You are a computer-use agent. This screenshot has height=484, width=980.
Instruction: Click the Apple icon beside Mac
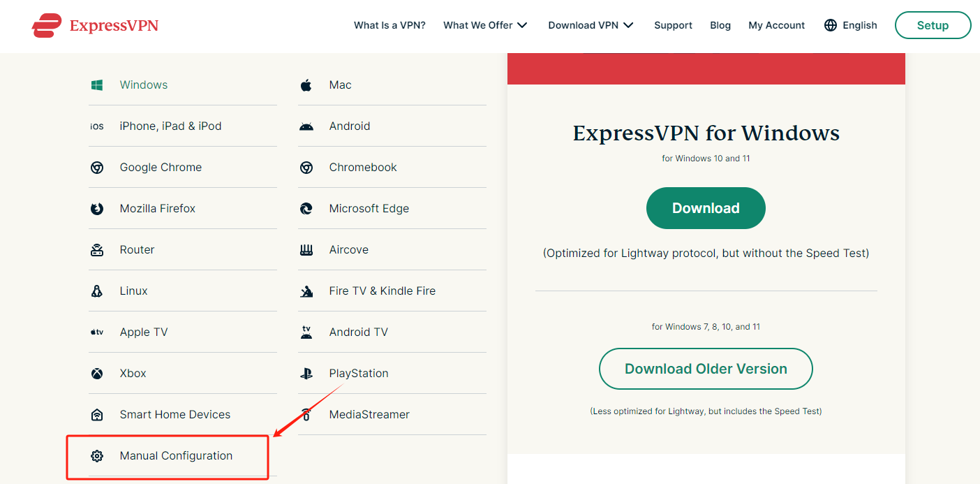[x=306, y=85]
